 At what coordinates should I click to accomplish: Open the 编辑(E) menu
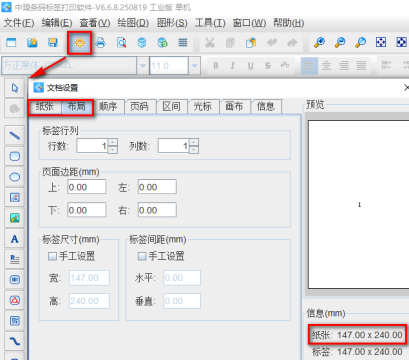point(57,23)
